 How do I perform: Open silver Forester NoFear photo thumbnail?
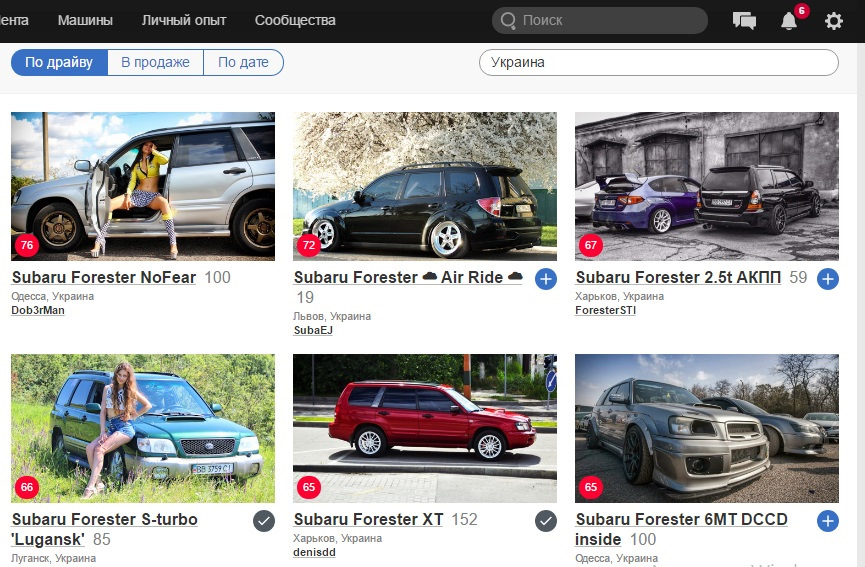pyautogui.click(x=143, y=186)
